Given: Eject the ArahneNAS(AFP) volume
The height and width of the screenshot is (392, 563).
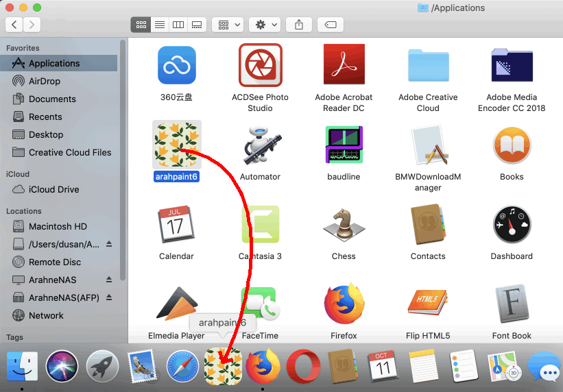Looking at the screenshot, I should click(109, 297).
